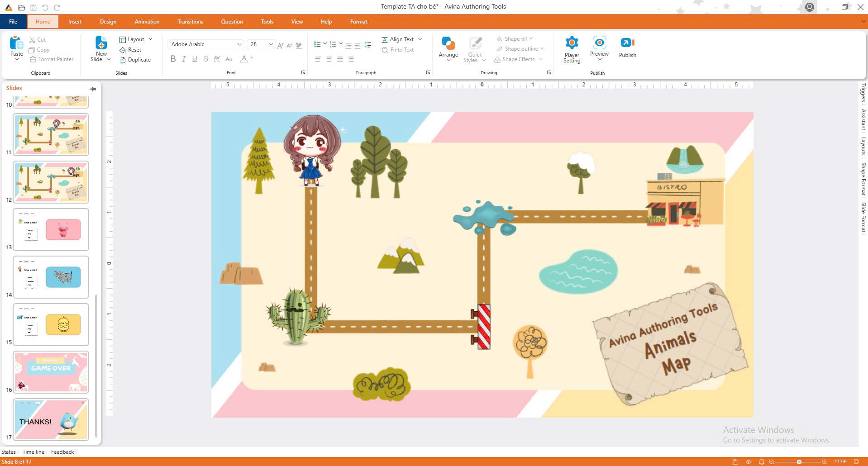Screen dimensions: 868x466
Task: Open the Arrange tool
Action: 448,44
